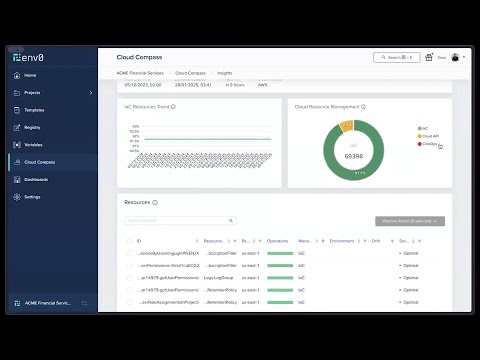
Task: Open the Environment column filter icon
Action: click(365, 241)
